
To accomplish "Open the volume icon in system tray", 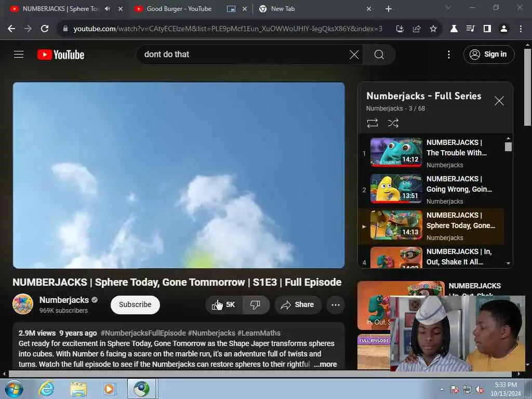I will coord(479,390).
